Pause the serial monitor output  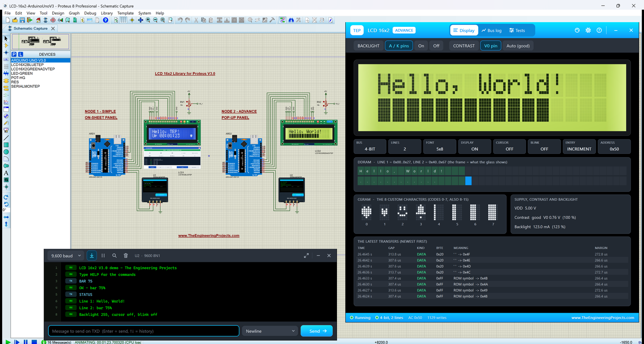pyautogui.click(x=103, y=256)
